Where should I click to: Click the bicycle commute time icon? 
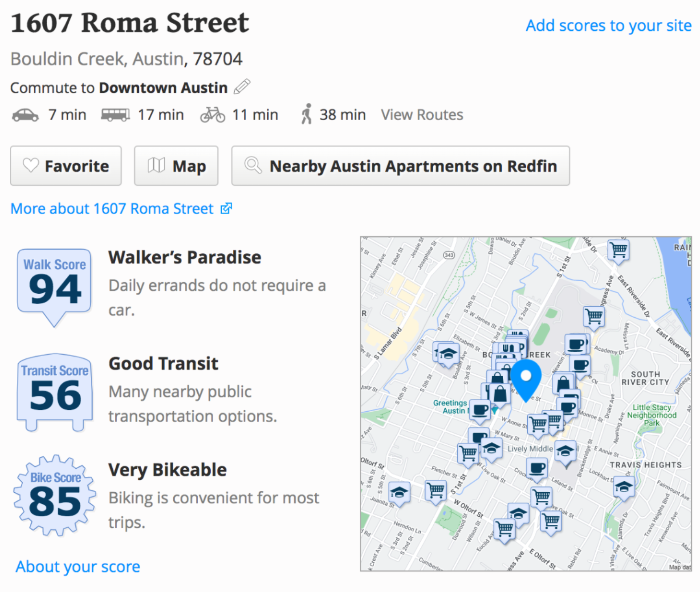pos(212,114)
